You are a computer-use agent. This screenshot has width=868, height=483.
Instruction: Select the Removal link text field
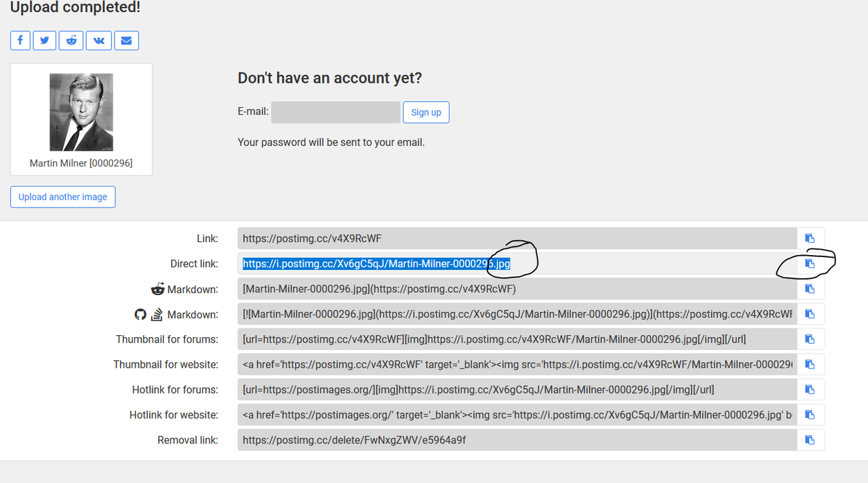tap(517, 440)
